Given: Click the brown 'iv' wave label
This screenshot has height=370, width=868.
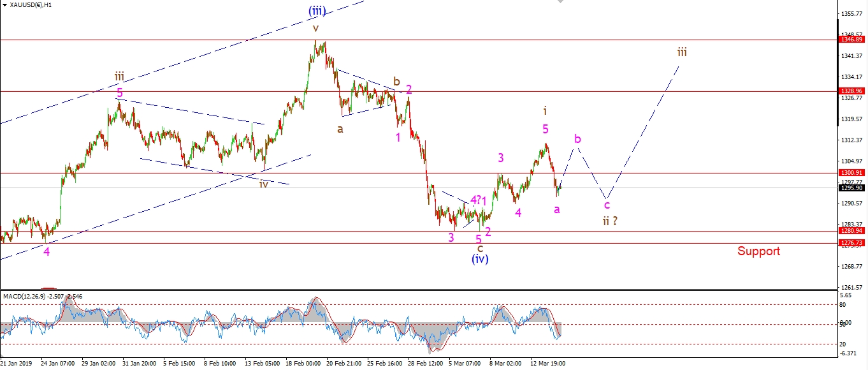Looking at the screenshot, I should pyautogui.click(x=264, y=183).
